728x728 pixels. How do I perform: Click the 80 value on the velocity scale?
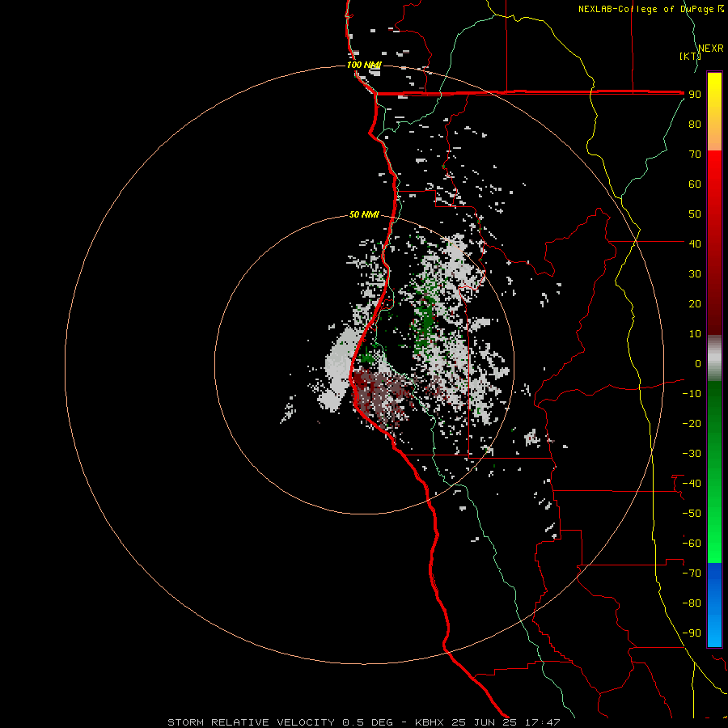(695, 124)
